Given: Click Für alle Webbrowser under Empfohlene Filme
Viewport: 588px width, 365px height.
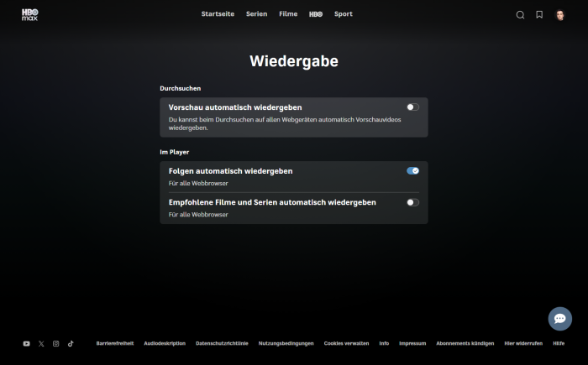Looking at the screenshot, I should click(x=198, y=215).
